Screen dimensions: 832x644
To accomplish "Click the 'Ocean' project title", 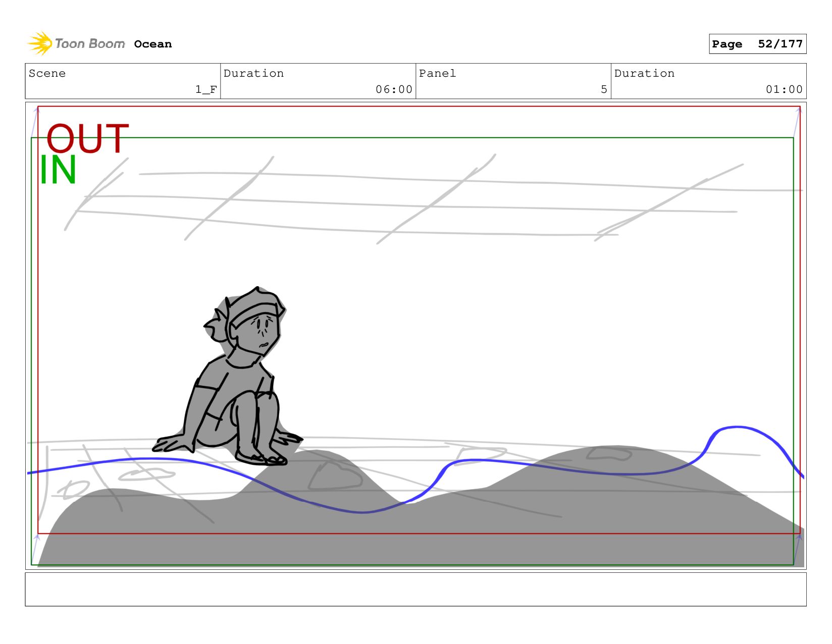I will pos(153,44).
